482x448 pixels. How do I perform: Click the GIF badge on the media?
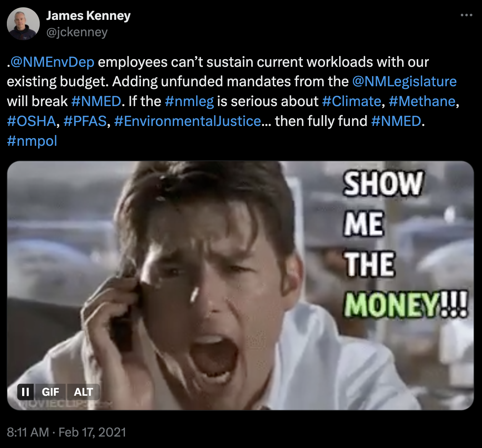50,392
